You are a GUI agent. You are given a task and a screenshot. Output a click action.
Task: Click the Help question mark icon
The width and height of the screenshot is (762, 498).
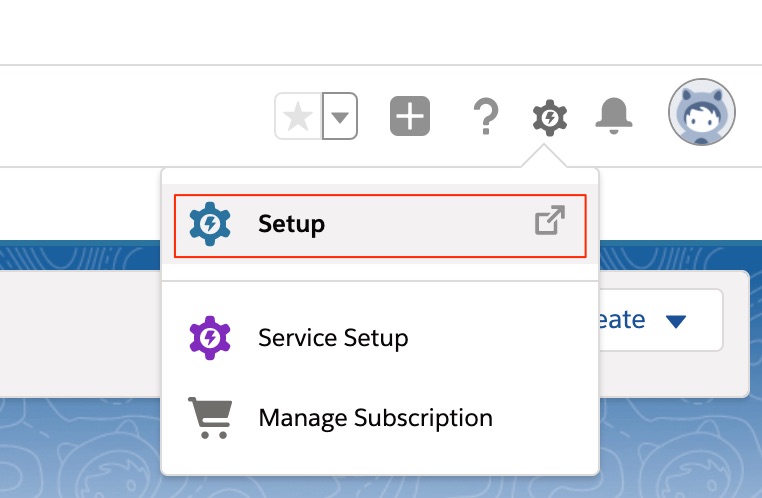tap(485, 118)
